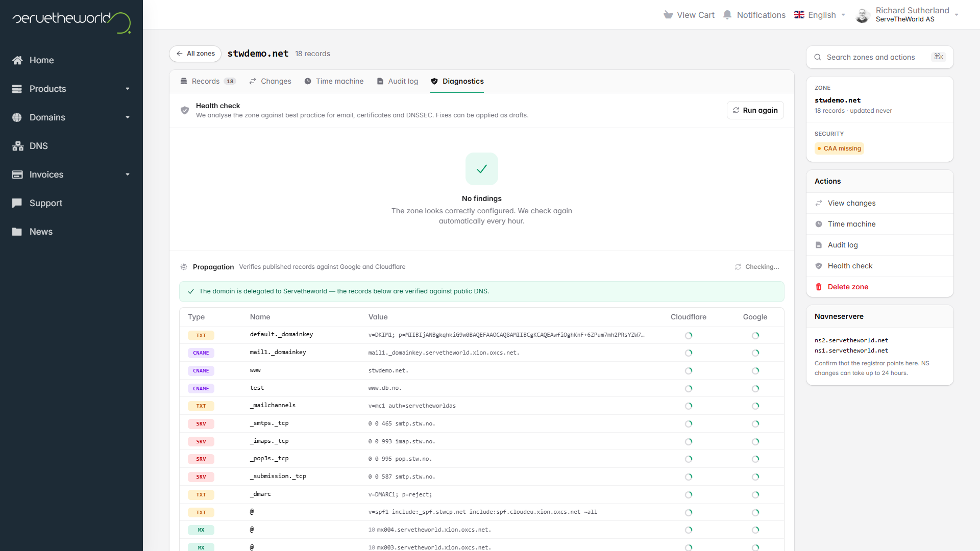This screenshot has width=980, height=551.
Task: Click the Products server icon
Action: pyautogui.click(x=17, y=89)
